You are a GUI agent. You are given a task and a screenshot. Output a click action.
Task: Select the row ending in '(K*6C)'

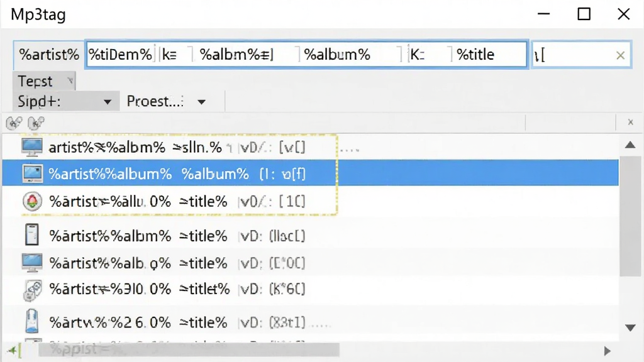pyautogui.click(x=310, y=289)
